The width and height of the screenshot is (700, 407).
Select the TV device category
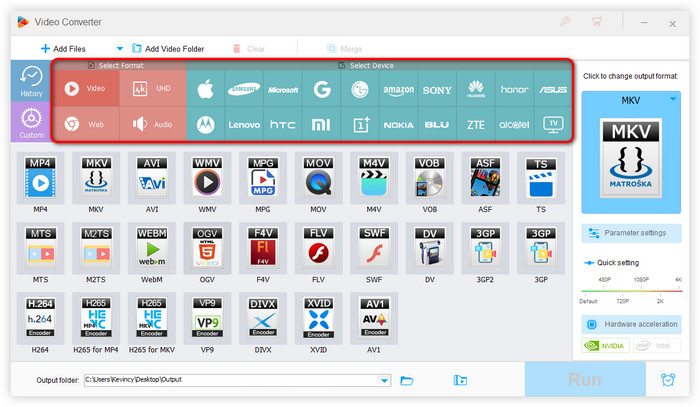[553, 125]
